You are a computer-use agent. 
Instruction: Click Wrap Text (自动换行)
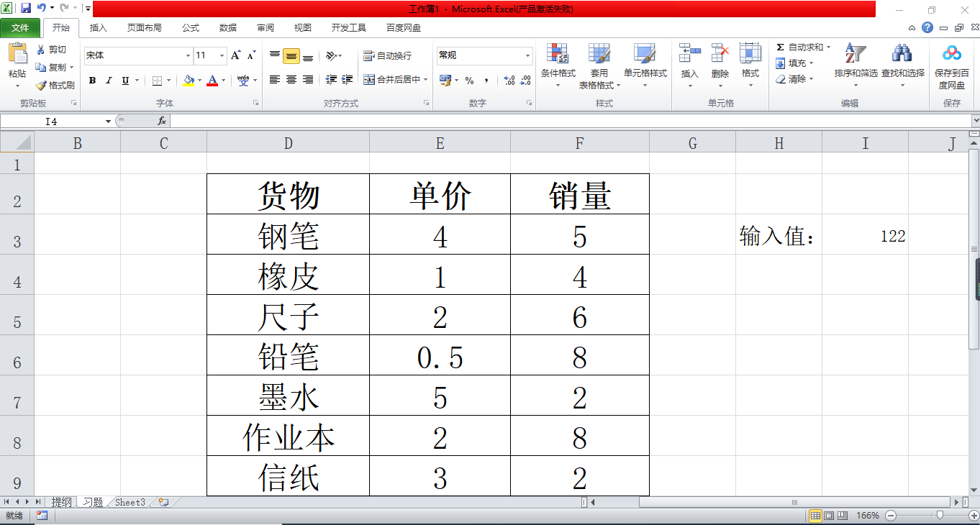click(x=388, y=55)
